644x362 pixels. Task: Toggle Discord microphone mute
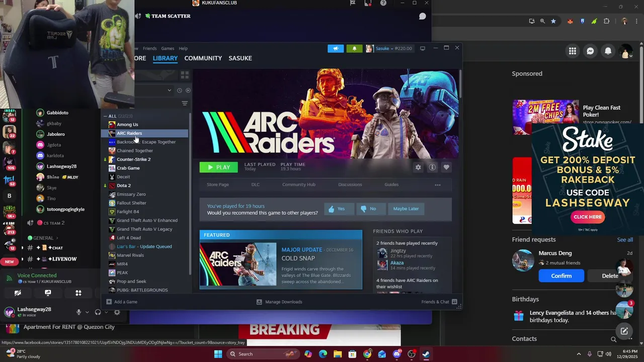(78, 312)
